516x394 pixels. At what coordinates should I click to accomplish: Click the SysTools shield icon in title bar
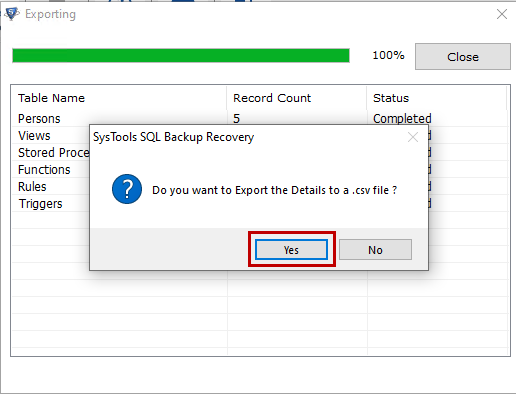pyautogui.click(x=12, y=14)
